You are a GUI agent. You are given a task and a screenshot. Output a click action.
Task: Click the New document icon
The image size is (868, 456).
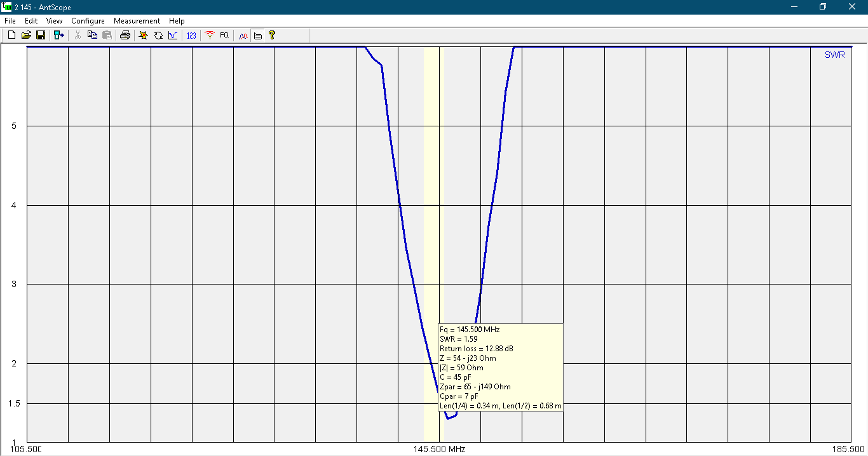point(11,36)
